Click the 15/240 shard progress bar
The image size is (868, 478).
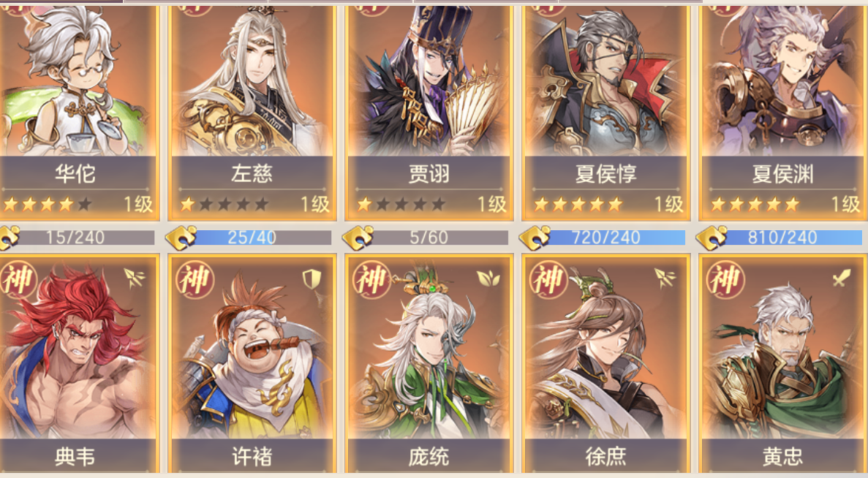tap(83, 238)
